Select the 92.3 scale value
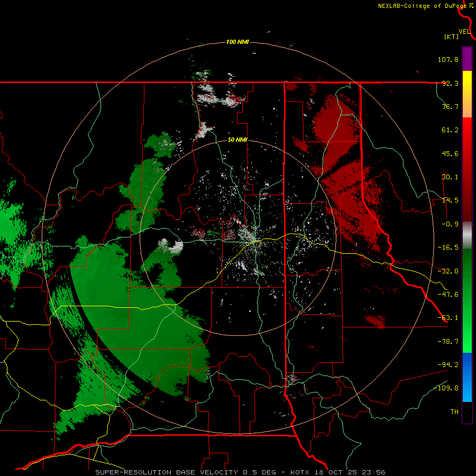 pos(450,83)
